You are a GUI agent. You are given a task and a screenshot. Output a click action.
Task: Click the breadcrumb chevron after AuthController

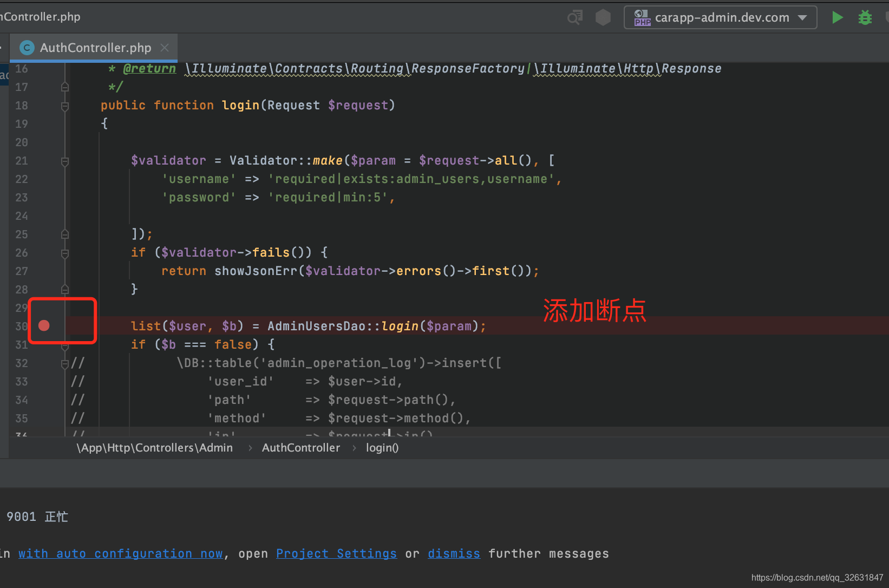tap(354, 448)
